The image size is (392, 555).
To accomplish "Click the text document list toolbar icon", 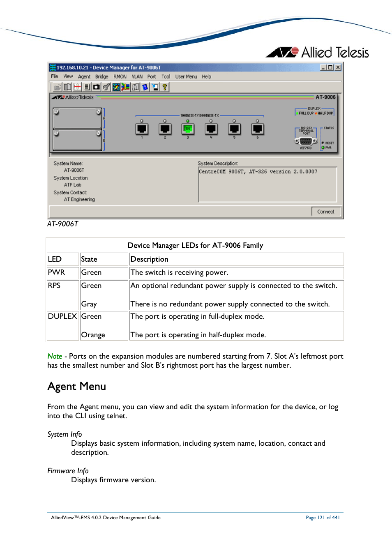I will point(87,87).
